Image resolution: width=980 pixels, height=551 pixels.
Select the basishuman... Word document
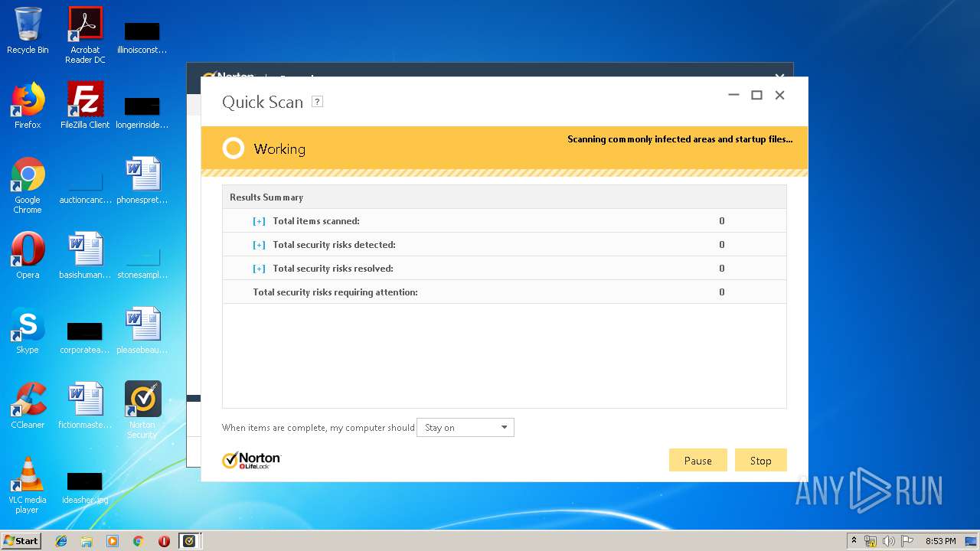[x=85, y=256]
